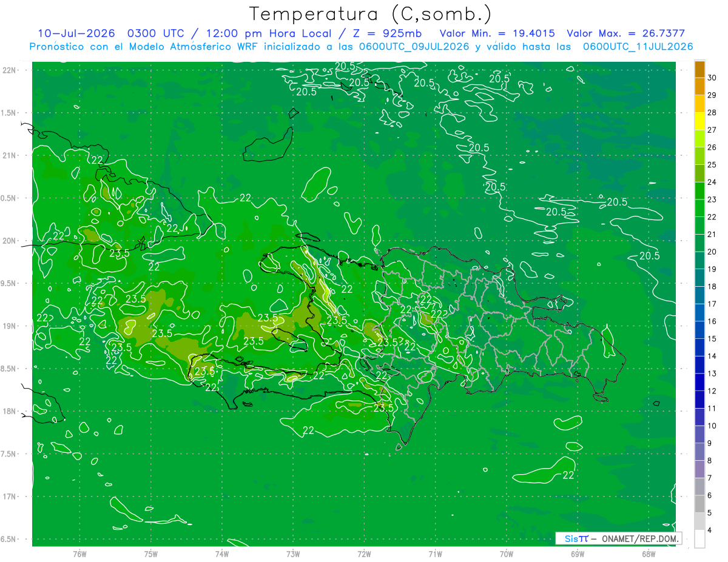Click the colorbar label "17"
728x562 pixels.
pyautogui.click(x=712, y=304)
